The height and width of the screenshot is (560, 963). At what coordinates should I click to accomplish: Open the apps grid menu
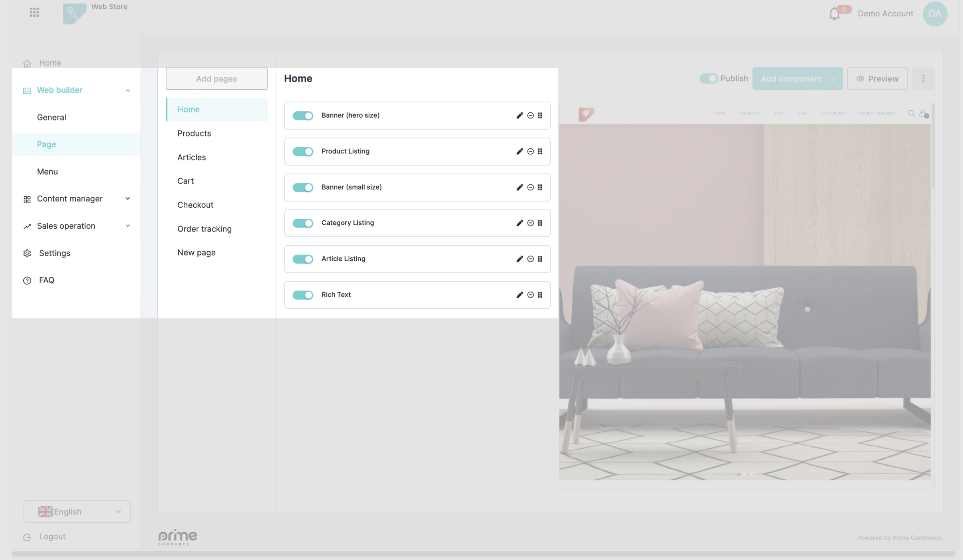[34, 12]
